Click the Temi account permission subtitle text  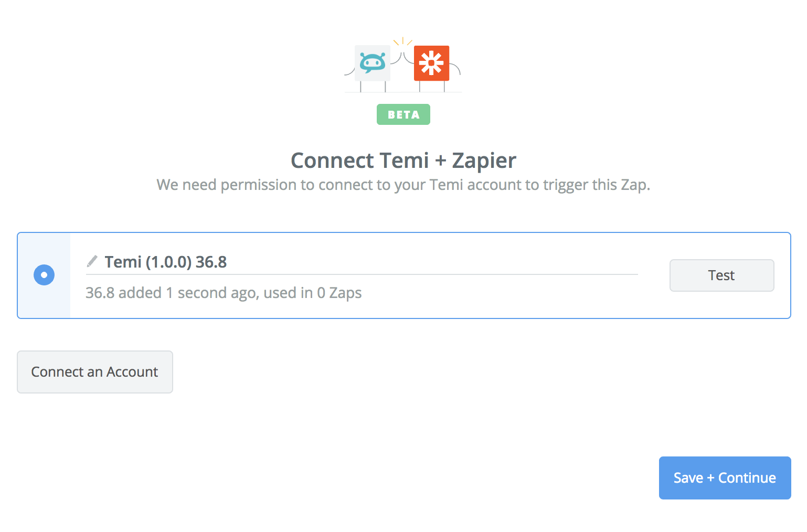[x=403, y=185]
